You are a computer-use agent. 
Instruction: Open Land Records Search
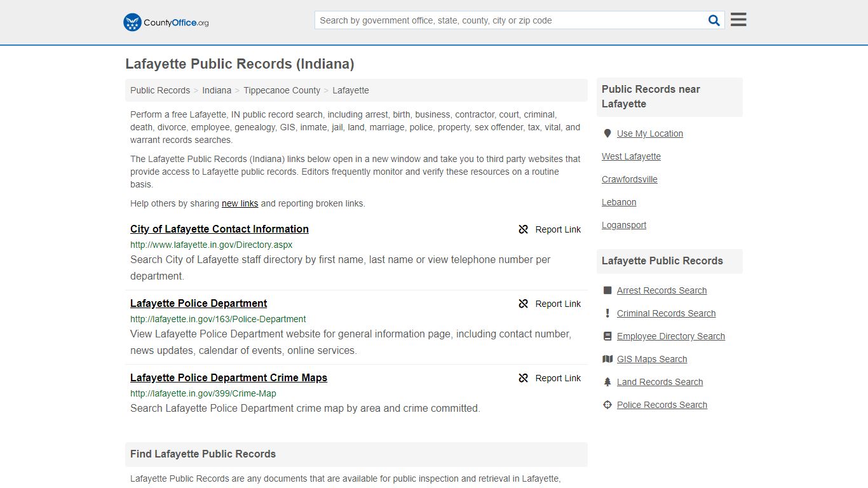pyautogui.click(x=660, y=382)
